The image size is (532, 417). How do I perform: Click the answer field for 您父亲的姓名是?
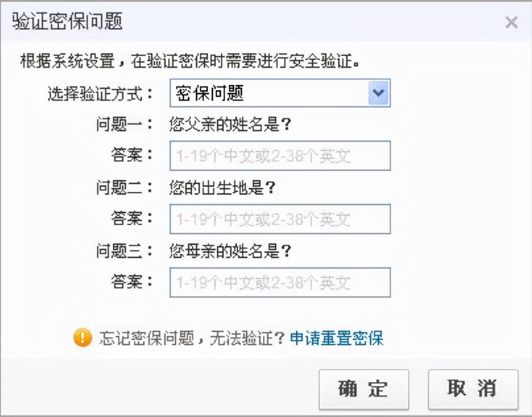tap(280, 156)
